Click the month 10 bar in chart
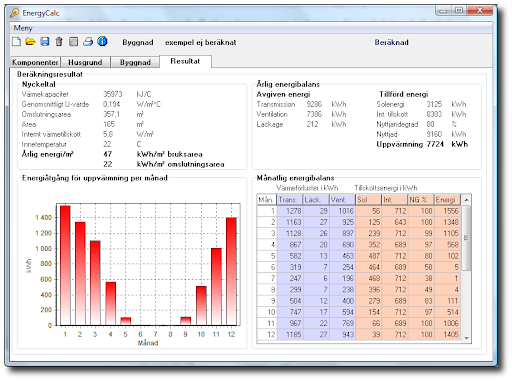This screenshot has height=381, width=512. click(x=201, y=305)
